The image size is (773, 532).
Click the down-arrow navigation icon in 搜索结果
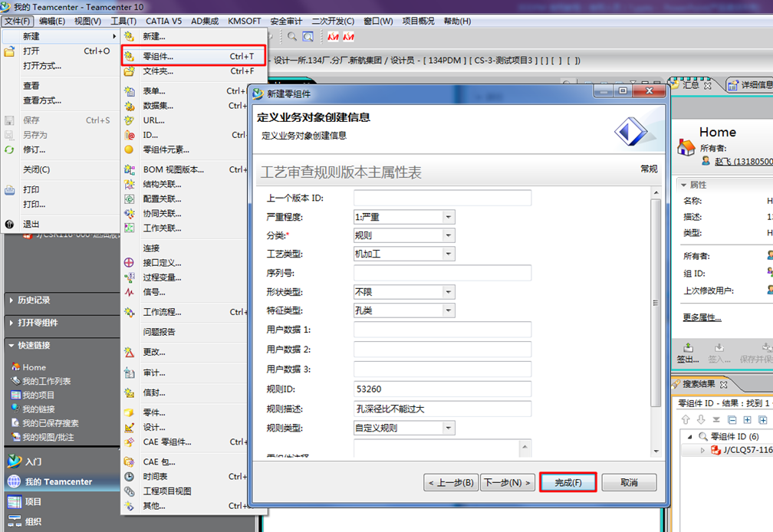700,419
